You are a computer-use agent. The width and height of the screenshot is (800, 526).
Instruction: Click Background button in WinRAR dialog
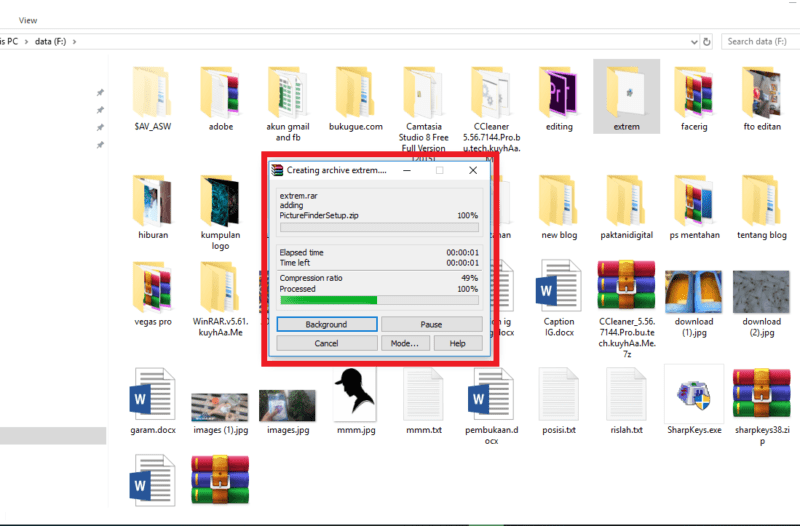(x=327, y=324)
